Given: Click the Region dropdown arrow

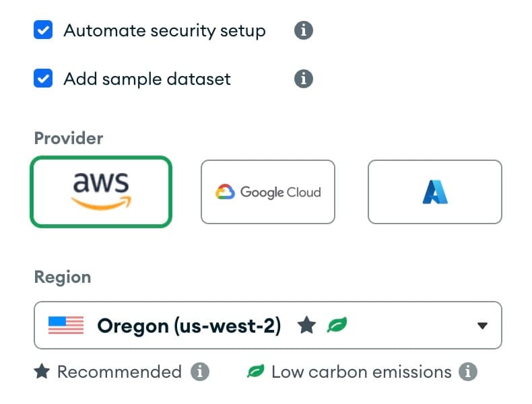Looking at the screenshot, I should point(481,326).
